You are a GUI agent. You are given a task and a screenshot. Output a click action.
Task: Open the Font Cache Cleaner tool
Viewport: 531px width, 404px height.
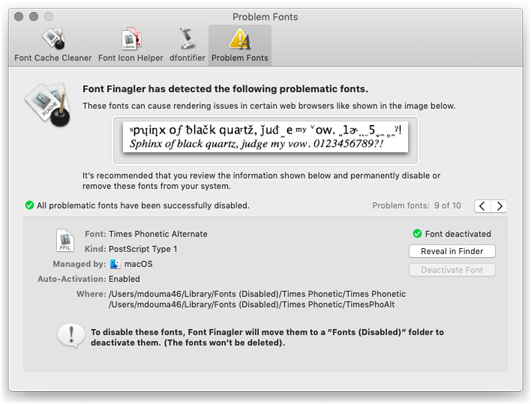coord(53,45)
